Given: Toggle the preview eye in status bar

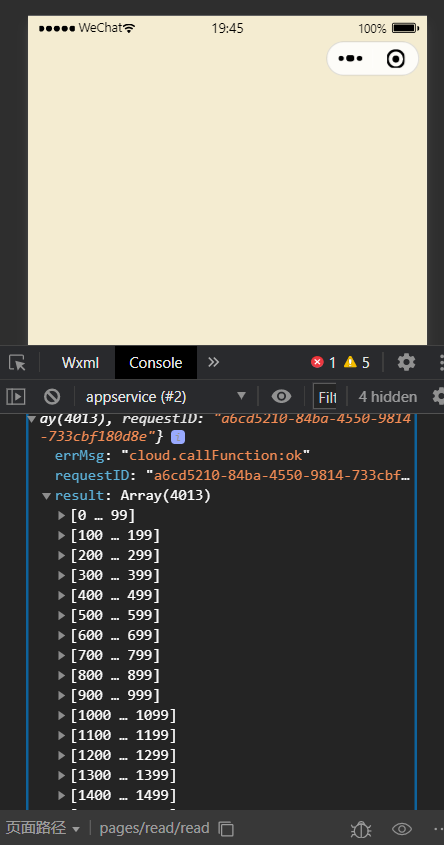Looking at the screenshot, I should coord(402,828).
